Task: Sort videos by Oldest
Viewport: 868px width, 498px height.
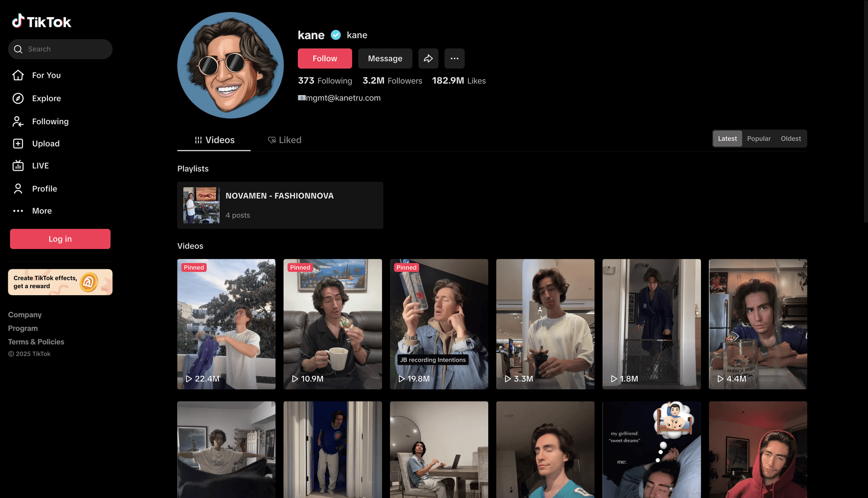Action: pos(790,138)
